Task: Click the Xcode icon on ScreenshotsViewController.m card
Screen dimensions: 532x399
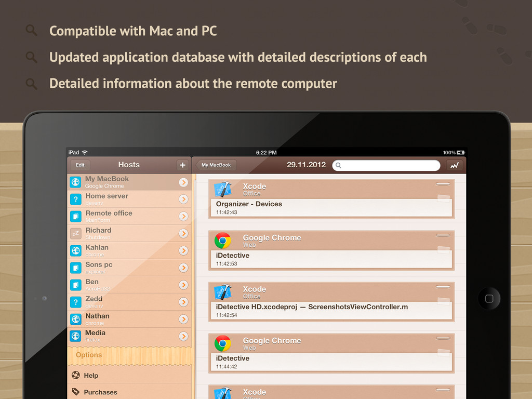Action: [223, 292]
